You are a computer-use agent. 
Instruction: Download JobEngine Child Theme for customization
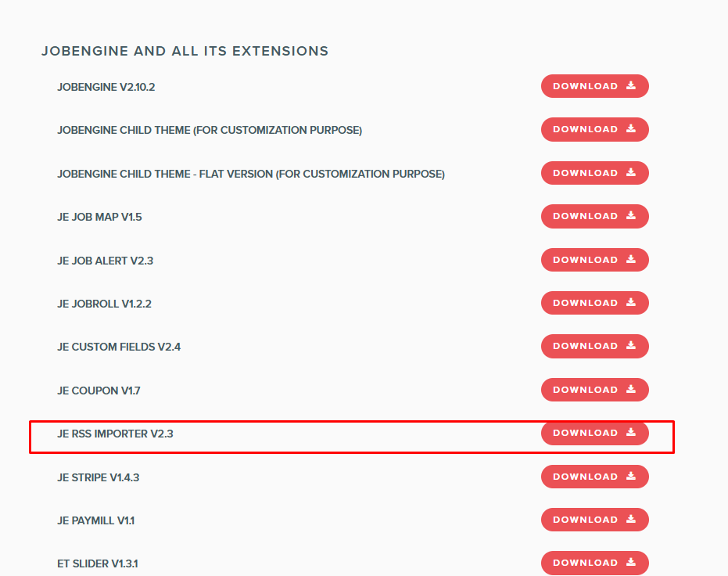tap(594, 129)
